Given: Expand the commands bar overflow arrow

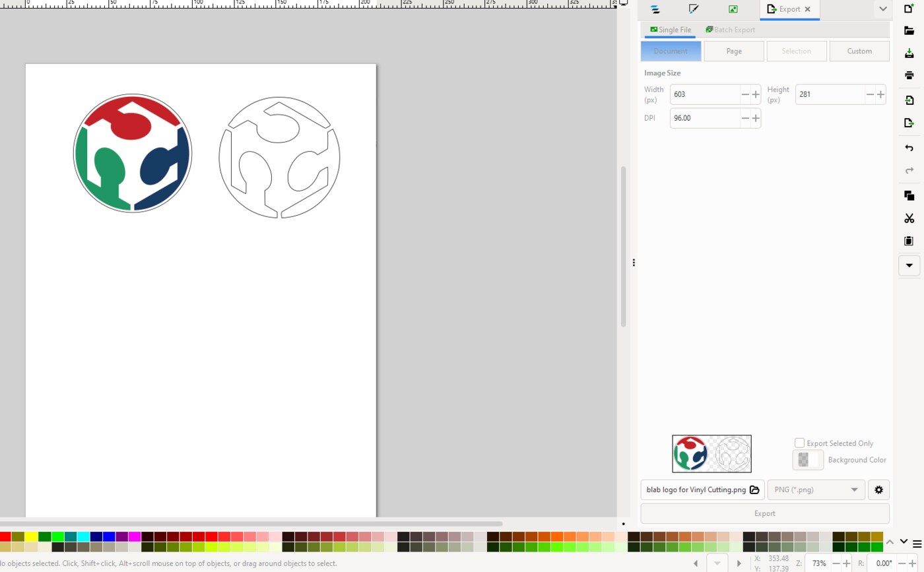Looking at the screenshot, I should (909, 265).
